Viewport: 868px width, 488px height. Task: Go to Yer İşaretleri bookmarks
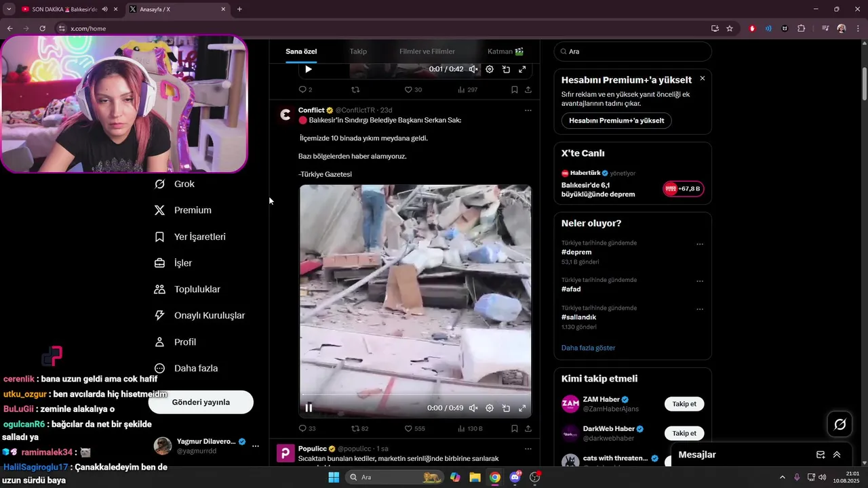pyautogui.click(x=190, y=237)
